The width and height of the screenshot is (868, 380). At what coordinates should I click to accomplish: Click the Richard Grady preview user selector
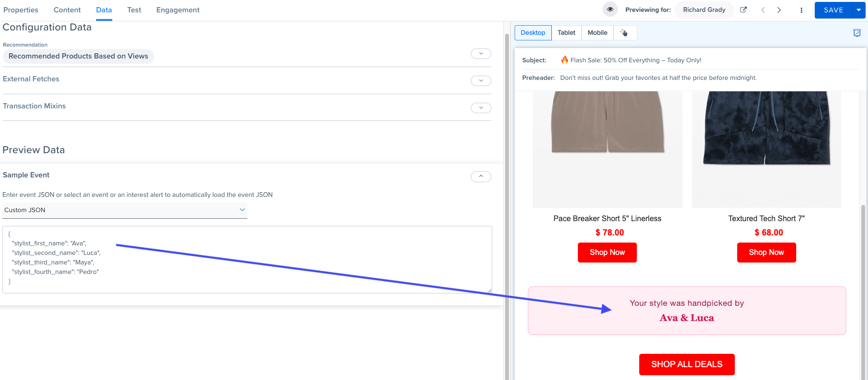pos(704,10)
